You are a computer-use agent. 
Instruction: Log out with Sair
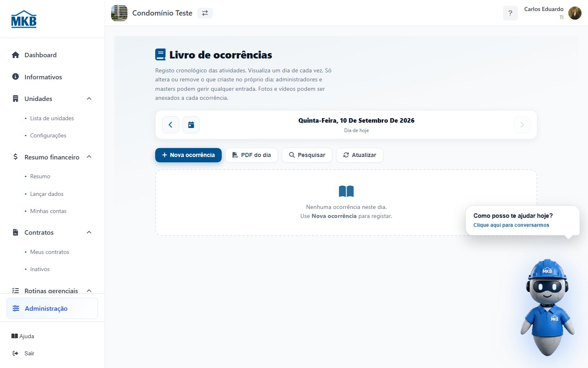click(24, 353)
